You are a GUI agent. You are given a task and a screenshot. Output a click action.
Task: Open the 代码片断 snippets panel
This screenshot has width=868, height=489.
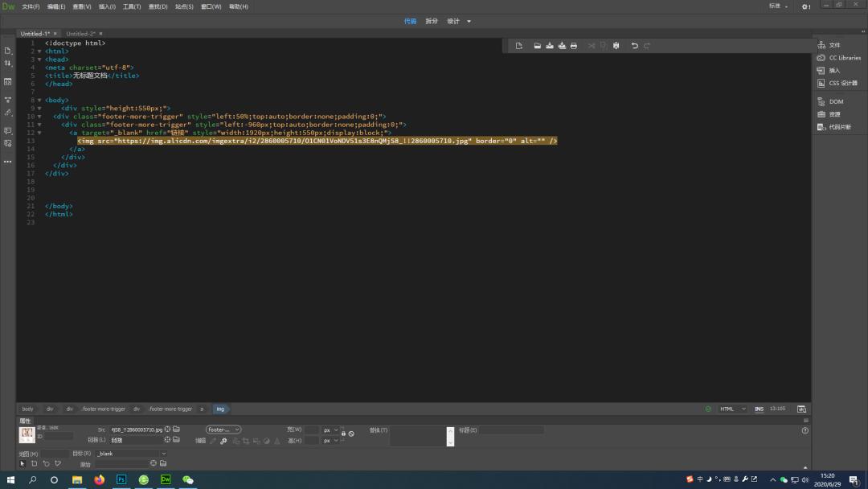coord(839,127)
